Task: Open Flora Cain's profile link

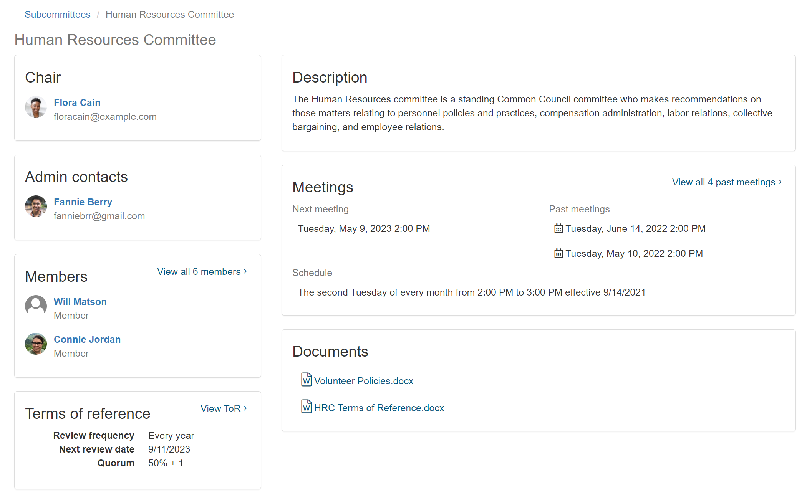Action: click(77, 102)
